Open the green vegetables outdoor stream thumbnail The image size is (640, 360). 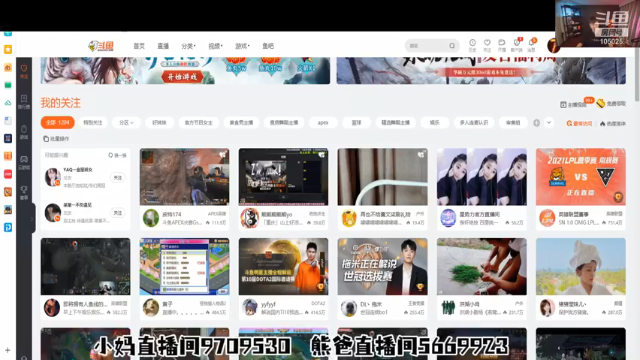tap(482, 267)
